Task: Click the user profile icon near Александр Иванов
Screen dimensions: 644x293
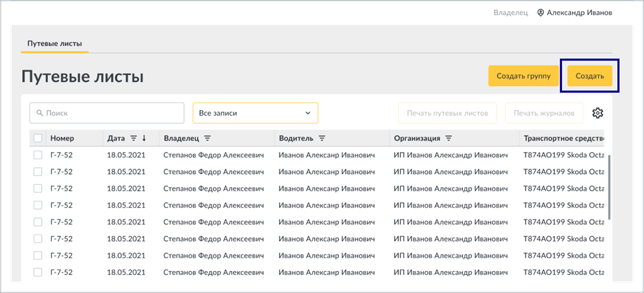Action: 541,12
